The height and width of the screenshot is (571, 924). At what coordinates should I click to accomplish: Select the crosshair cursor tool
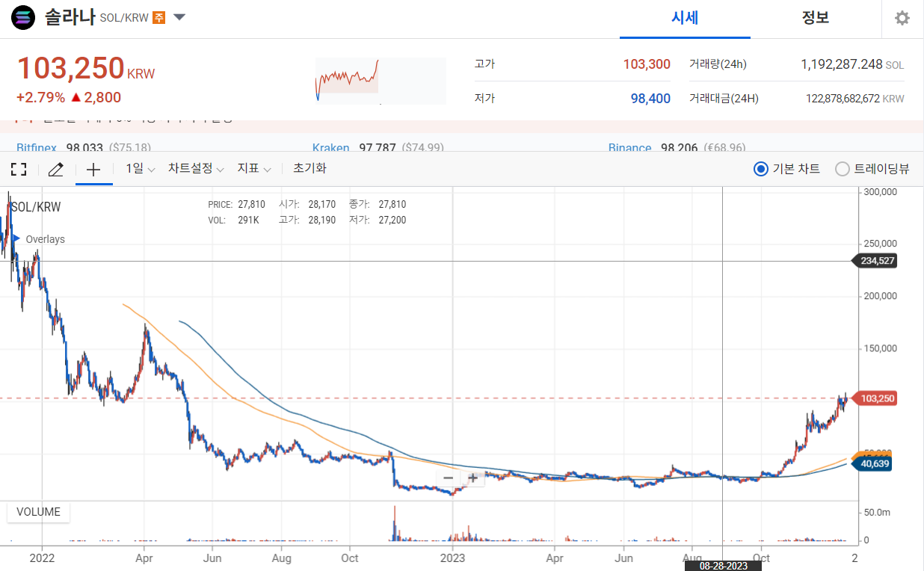[x=93, y=169]
